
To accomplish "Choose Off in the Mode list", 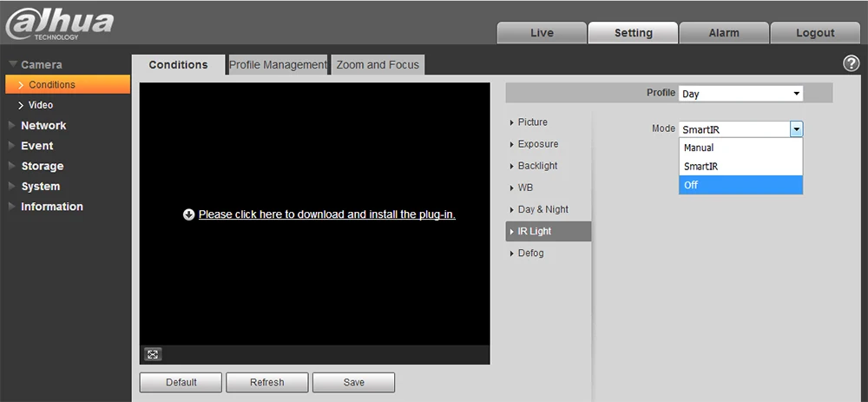I will click(x=740, y=185).
